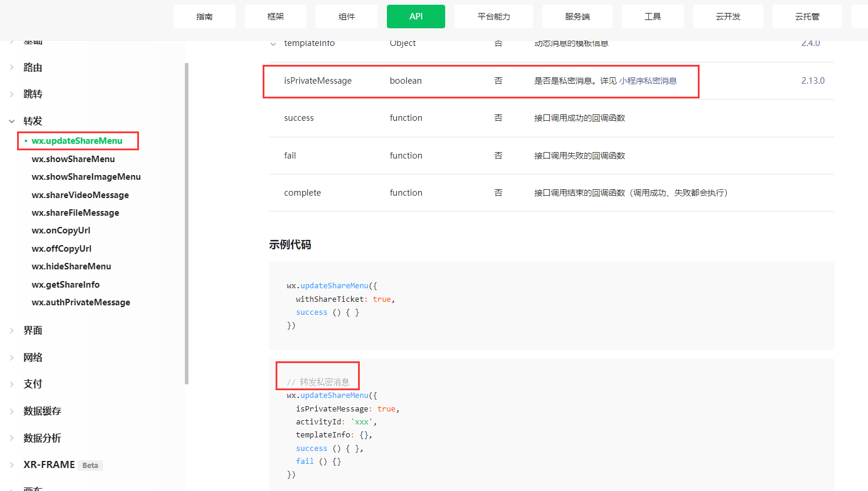Expand the 支付 sidebar section
Image resolution: width=868 pixels, height=491 pixels.
tap(32, 384)
